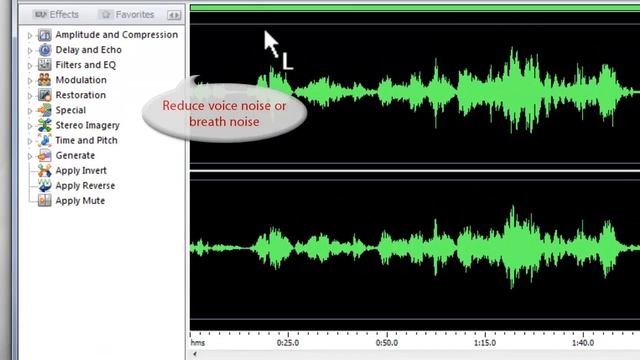Expand the Stereo Imagery group

point(30,126)
